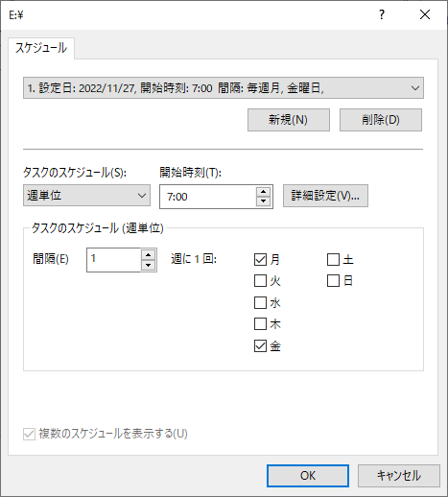
Task: Tick the 日 (Sunday) checkbox
Action: pyautogui.click(x=333, y=281)
